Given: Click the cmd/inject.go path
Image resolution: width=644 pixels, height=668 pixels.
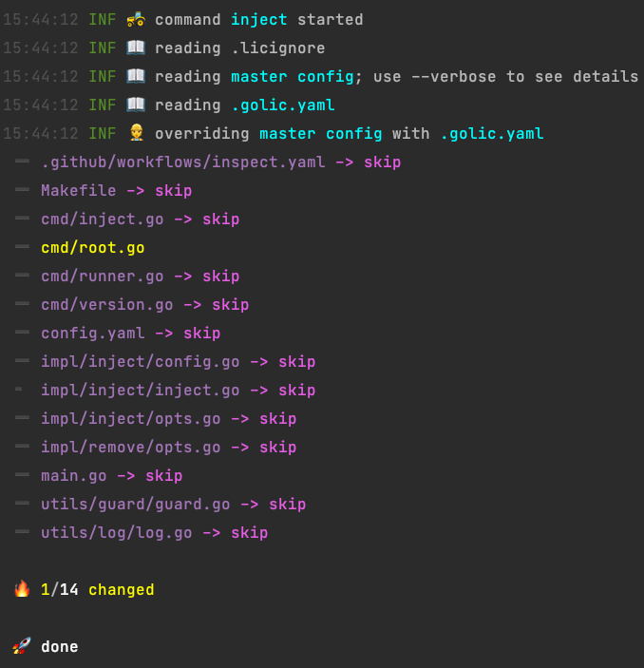Looking at the screenshot, I should tap(103, 219).
